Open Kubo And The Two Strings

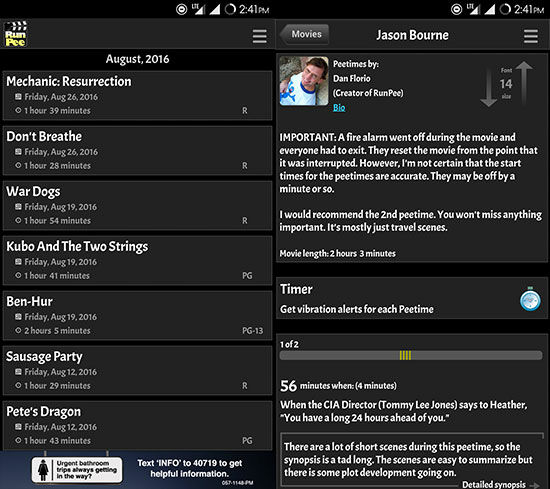click(137, 261)
